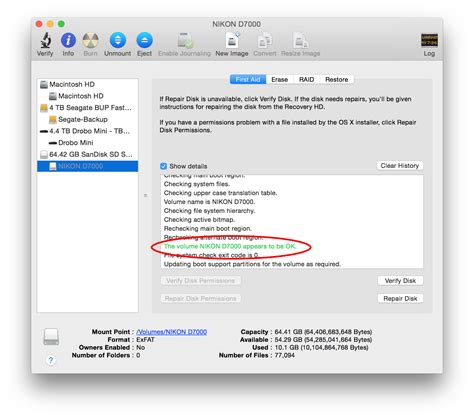Select the 64.42 GB SanDisk SD disk

coord(87,154)
